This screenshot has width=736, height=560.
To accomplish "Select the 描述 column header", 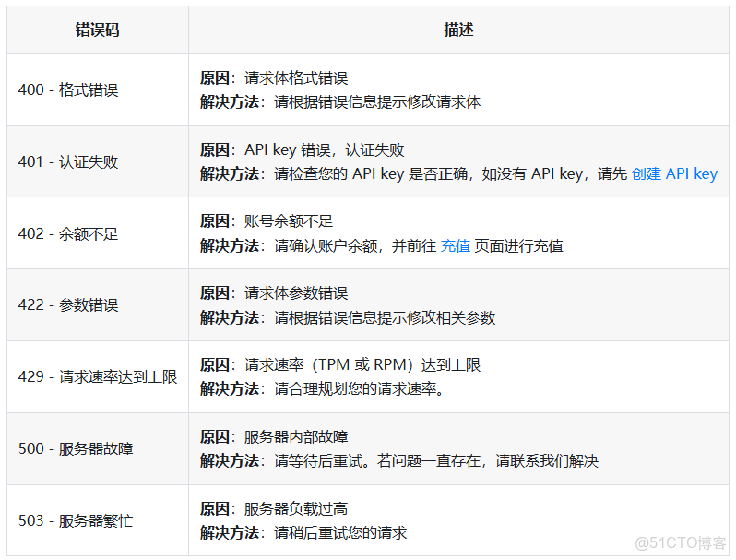I will click(458, 30).
